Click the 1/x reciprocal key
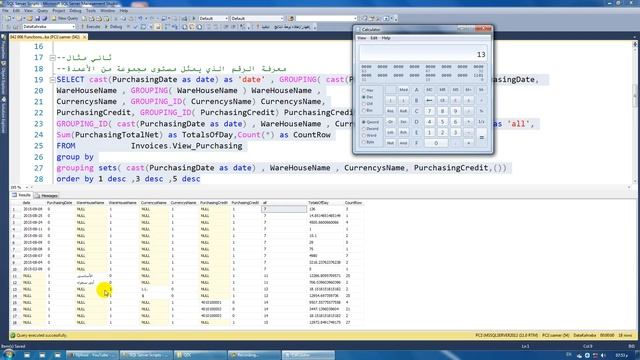 pyautogui.click(x=481, y=122)
